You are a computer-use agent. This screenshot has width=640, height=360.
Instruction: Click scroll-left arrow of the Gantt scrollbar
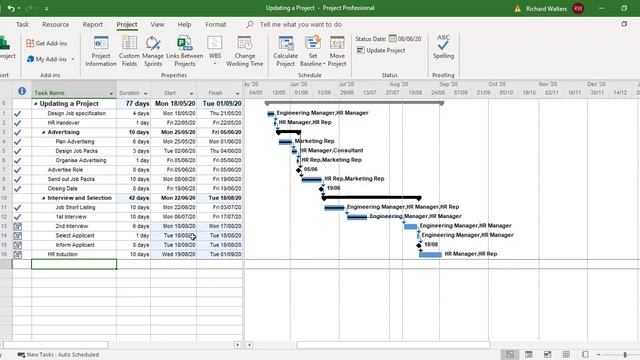point(249,345)
